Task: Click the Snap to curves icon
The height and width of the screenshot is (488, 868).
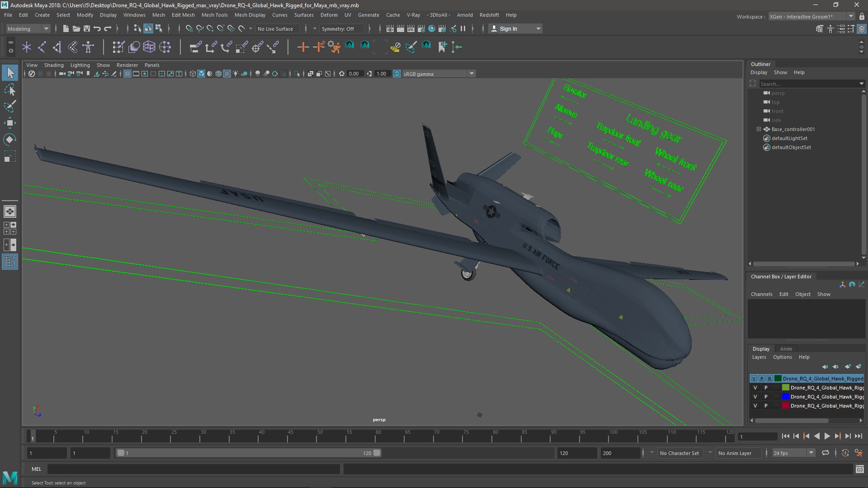Action: [199, 28]
